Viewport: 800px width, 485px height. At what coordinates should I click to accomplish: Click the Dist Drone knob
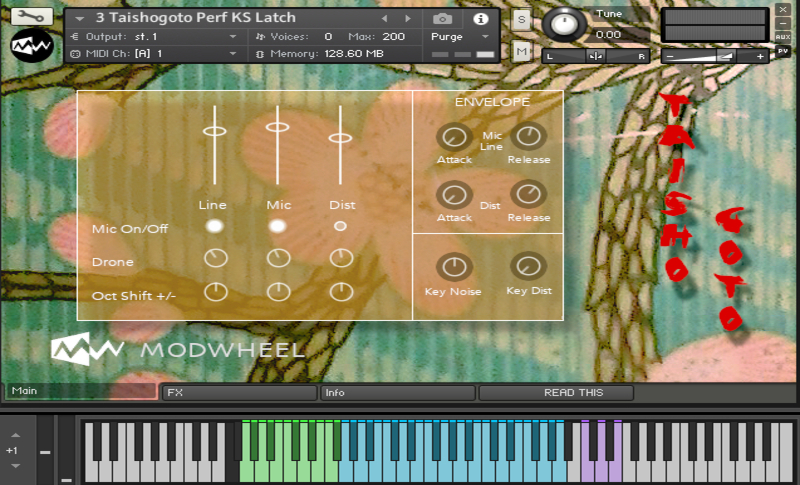coord(341,259)
